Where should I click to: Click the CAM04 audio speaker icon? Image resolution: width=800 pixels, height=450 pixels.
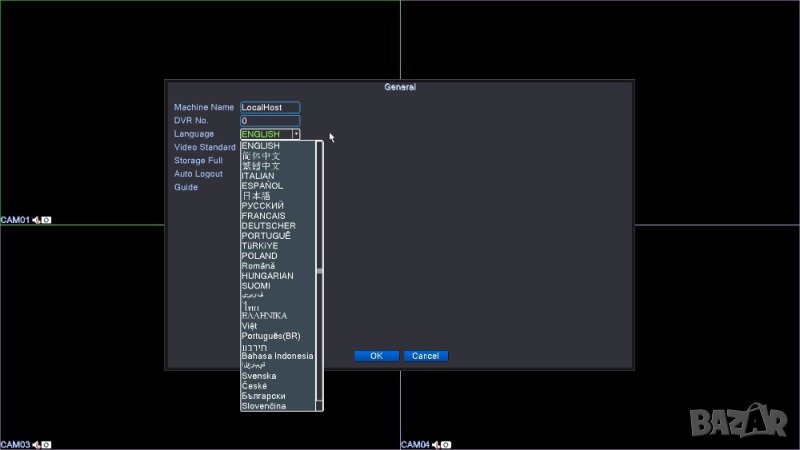tap(436, 444)
